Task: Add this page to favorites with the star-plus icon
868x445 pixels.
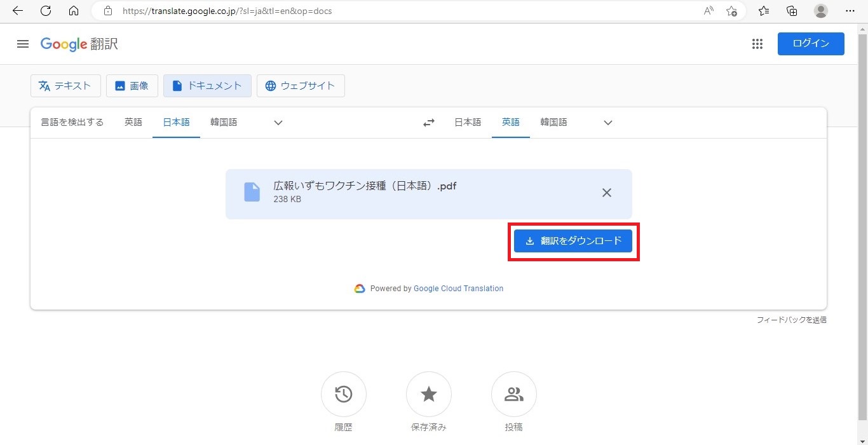Action: tap(731, 11)
